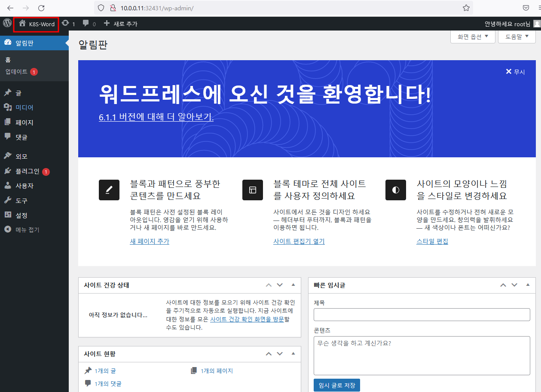Viewport: 541px width, 392px height.
Task: Open 알림판 dashboard menu
Action: pos(34,43)
